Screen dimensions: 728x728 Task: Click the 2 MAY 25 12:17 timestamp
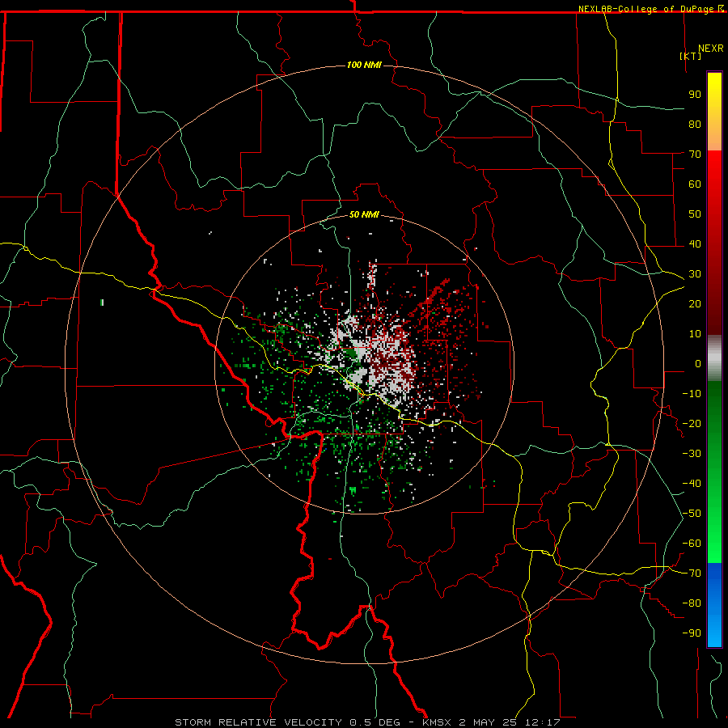click(510, 722)
